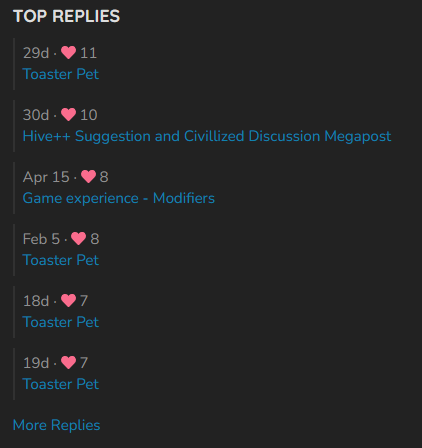Image resolution: width=422 pixels, height=448 pixels.
Task: Click the heart icon on the 19d reply
Action: [x=68, y=363]
